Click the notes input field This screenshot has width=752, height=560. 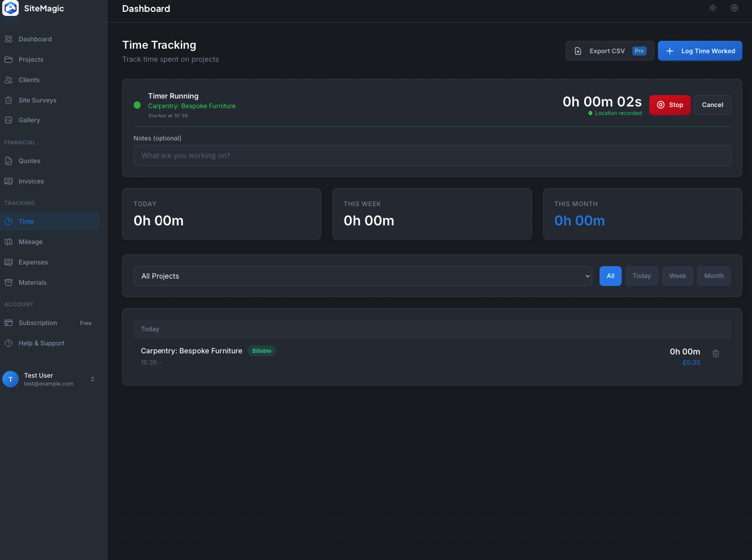[432, 155]
